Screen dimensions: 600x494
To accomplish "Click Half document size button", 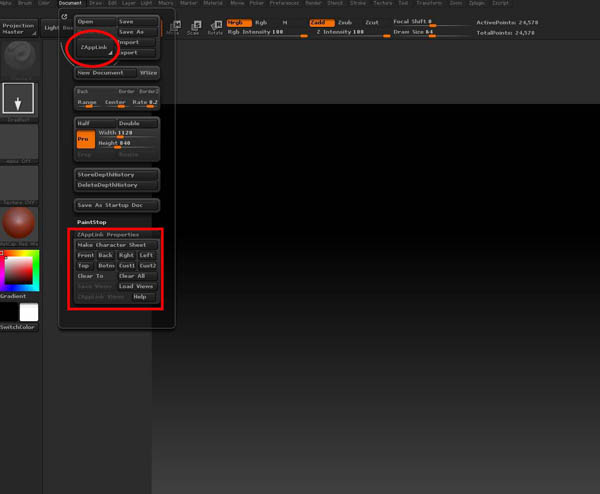I will pos(96,123).
